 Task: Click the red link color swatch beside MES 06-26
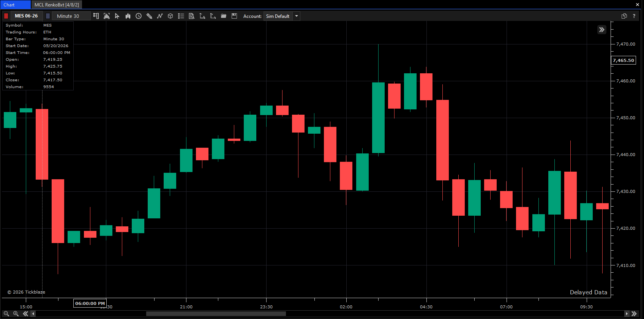pos(6,16)
